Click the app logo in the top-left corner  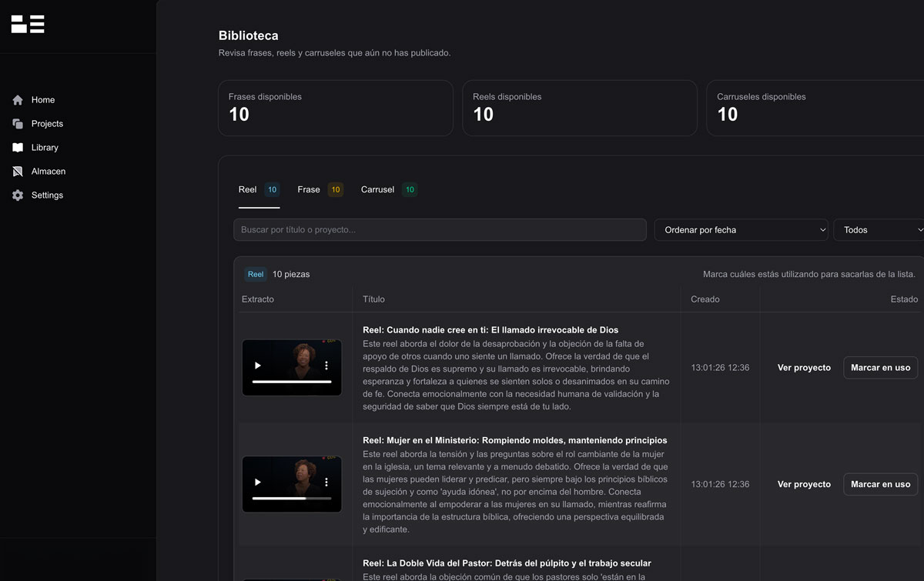[x=28, y=24]
